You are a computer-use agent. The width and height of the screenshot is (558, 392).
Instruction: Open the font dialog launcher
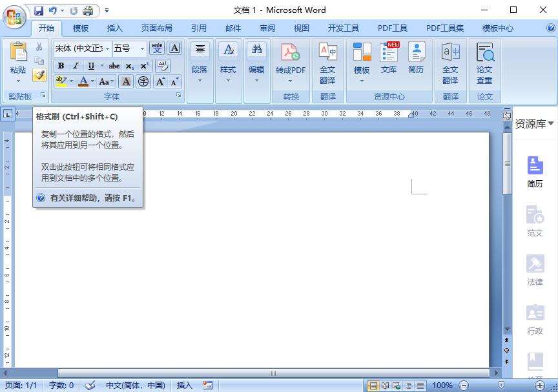(x=179, y=96)
